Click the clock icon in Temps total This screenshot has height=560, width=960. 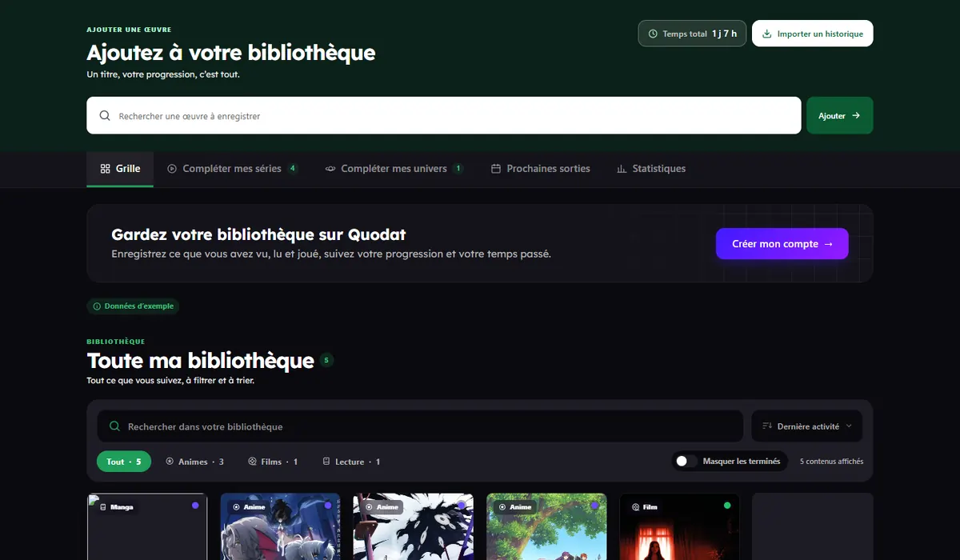click(653, 34)
